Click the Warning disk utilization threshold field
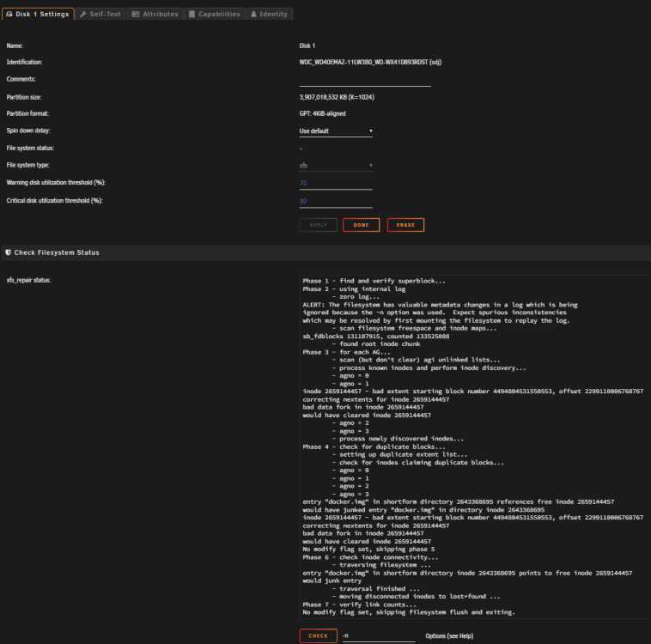 (x=336, y=183)
